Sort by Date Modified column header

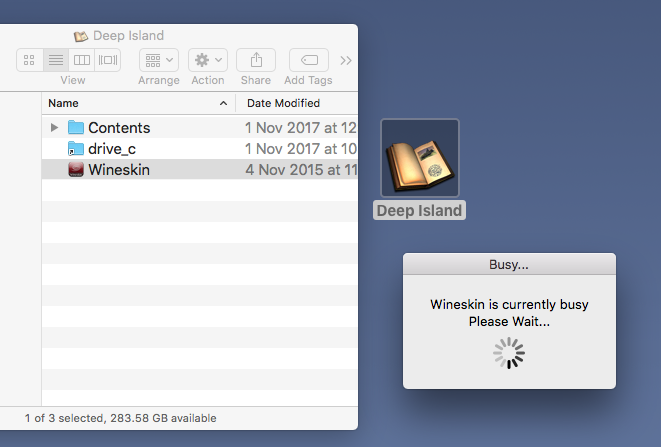click(x=297, y=103)
